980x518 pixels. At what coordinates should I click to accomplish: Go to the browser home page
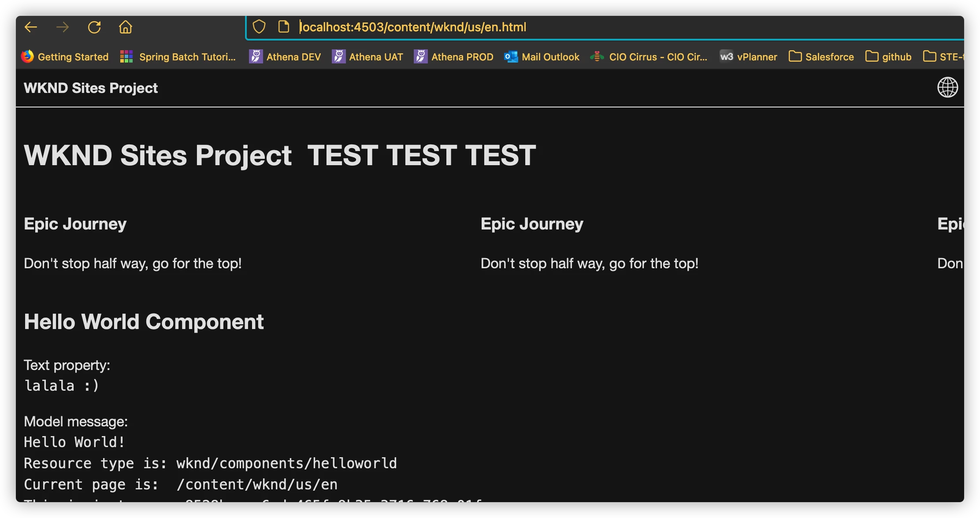click(126, 27)
